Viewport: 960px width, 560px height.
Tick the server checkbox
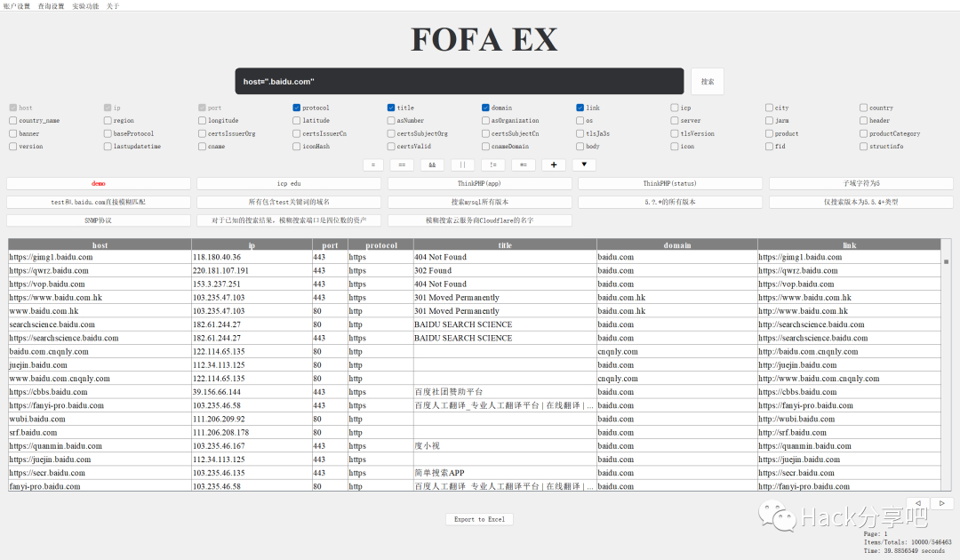point(674,121)
